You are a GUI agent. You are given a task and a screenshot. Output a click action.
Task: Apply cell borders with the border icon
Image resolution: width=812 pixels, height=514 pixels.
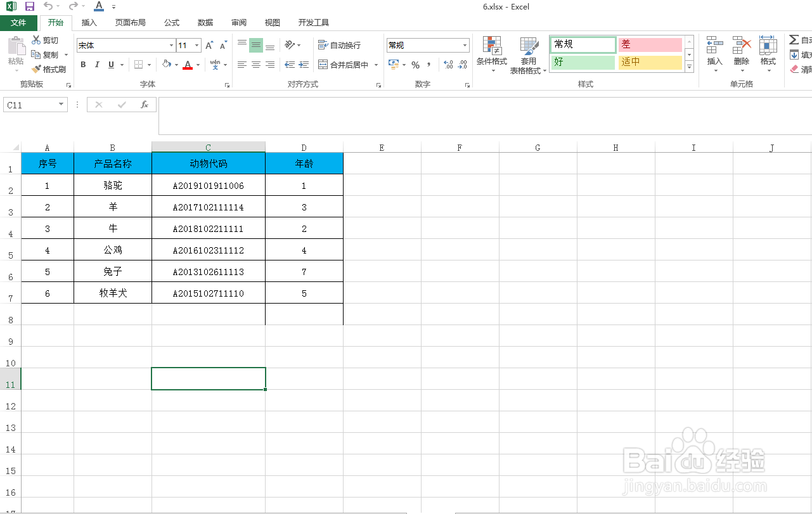pos(139,65)
